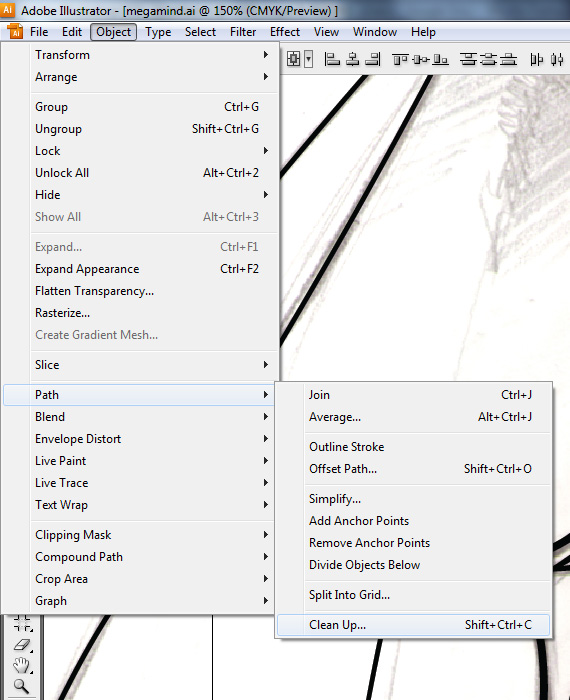The image size is (570, 700).
Task: Open the Effect menu
Action: pyautogui.click(x=285, y=32)
